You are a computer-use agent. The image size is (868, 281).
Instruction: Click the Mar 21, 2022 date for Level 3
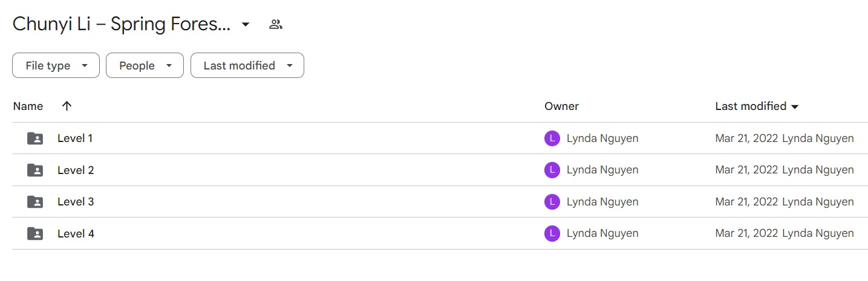(746, 202)
